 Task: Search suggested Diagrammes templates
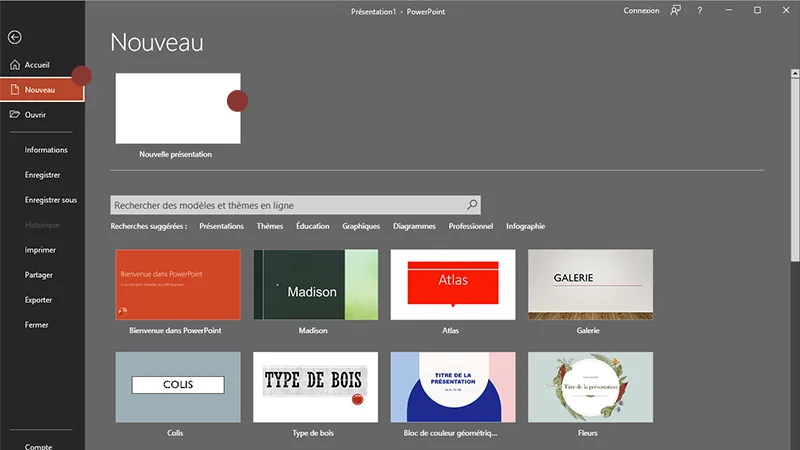pyautogui.click(x=414, y=226)
